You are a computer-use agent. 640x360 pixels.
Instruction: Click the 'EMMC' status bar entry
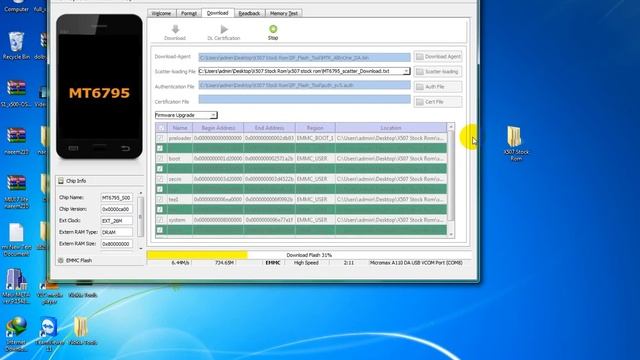273,263
